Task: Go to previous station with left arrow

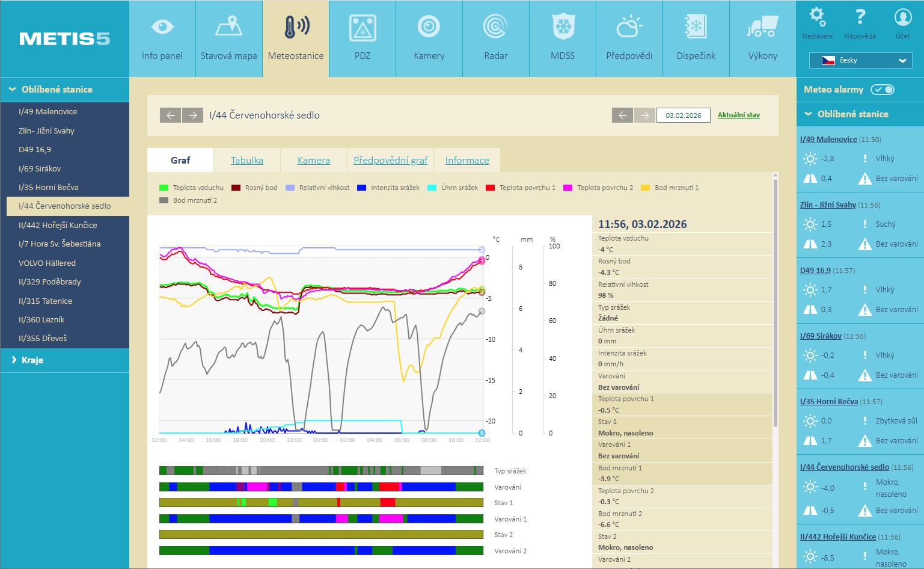Action: (x=170, y=115)
